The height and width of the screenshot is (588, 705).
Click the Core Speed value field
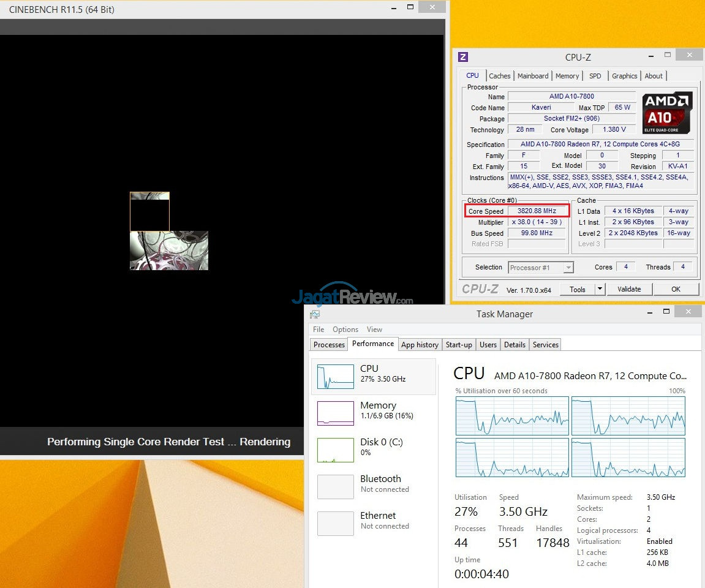click(537, 211)
